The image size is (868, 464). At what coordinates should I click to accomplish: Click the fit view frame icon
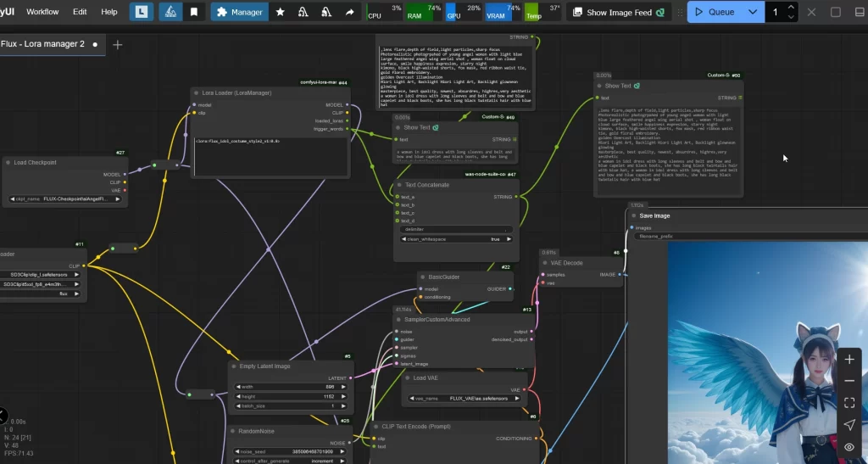point(849,403)
